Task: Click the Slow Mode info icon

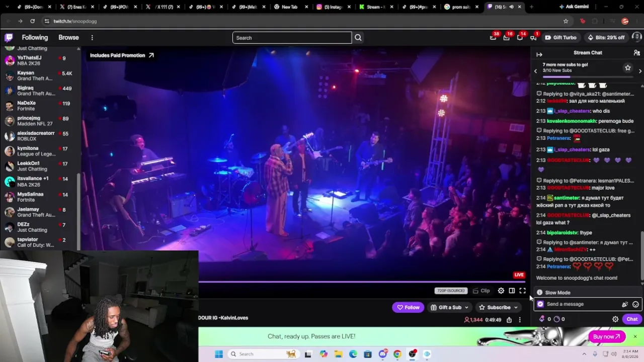Action: pyautogui.click(x=539, y=293)
